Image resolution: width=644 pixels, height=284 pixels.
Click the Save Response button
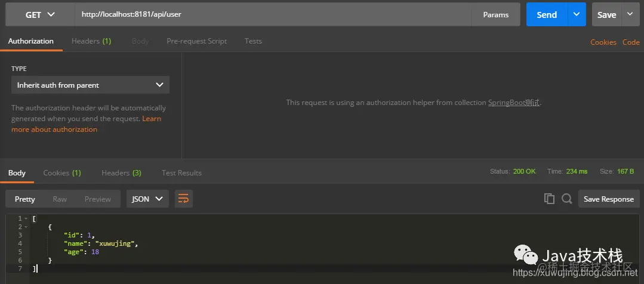[x=609, y=199]
